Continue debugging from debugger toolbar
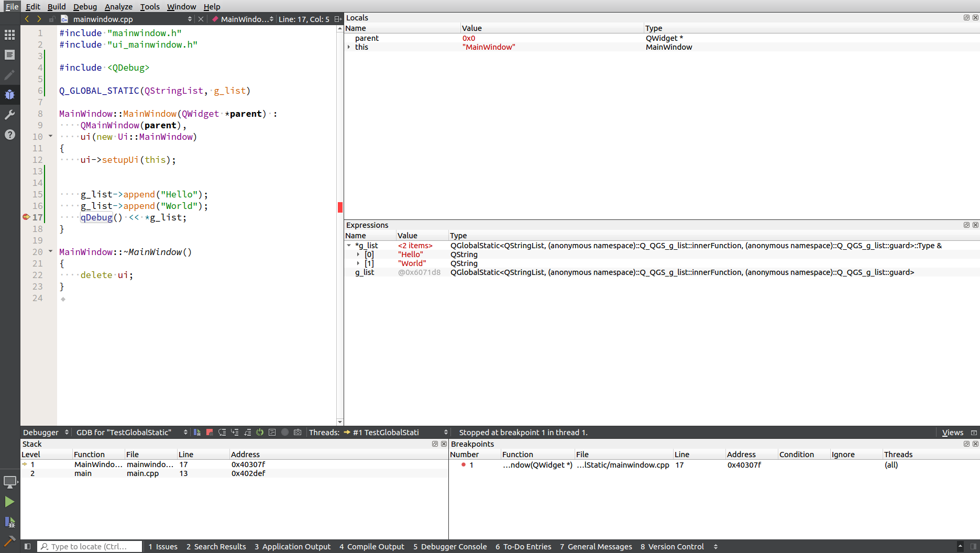Image resolution: width=980 pixels, height=553 pixels. tap(197, 432)
